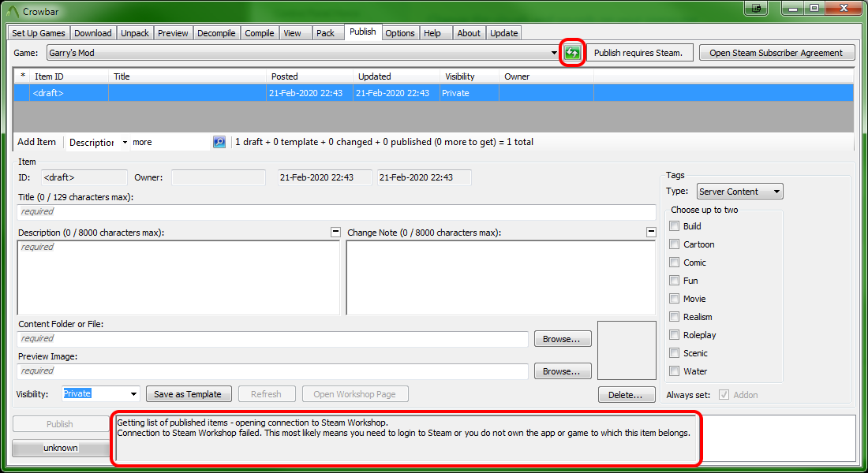The width and height of the screenshot is (868, 473).
Task: Expand the Type dropdown showing Server Content
Action: click(739, 192)
